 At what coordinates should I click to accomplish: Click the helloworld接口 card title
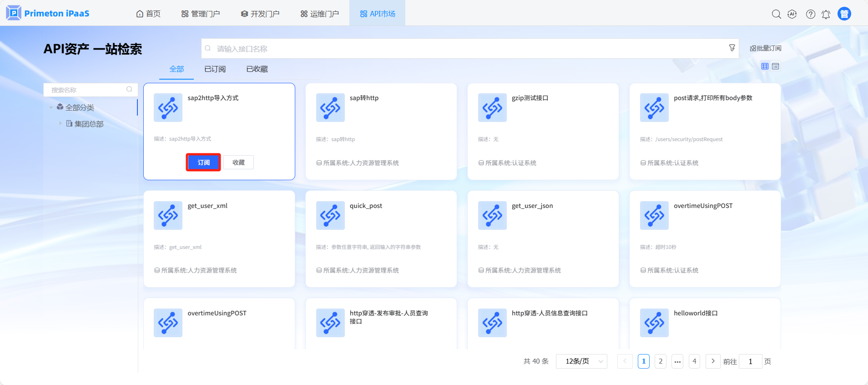pyautogui.click(x=696, y=313)
